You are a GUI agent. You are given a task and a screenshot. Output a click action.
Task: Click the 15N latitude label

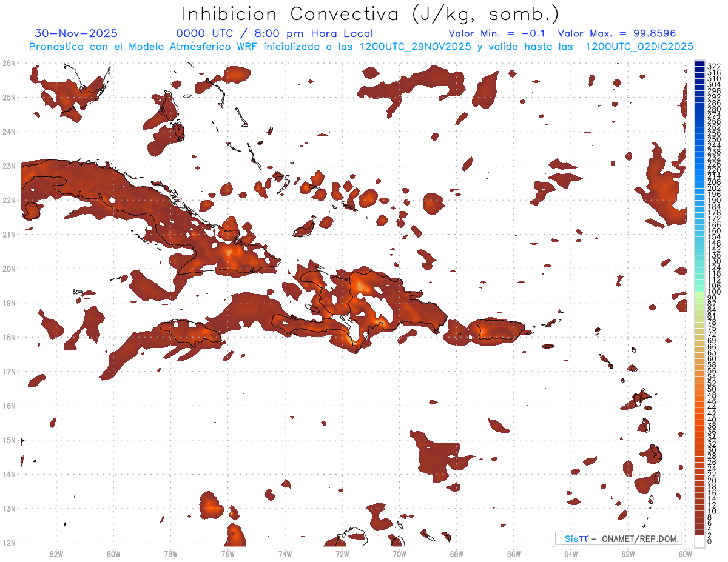click(9, 440)
